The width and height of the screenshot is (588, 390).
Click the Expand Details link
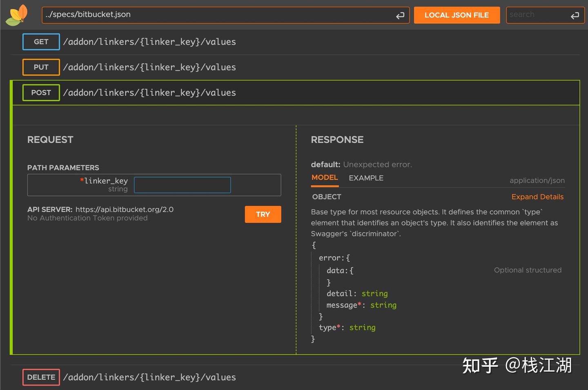click(x=537, y=197)
